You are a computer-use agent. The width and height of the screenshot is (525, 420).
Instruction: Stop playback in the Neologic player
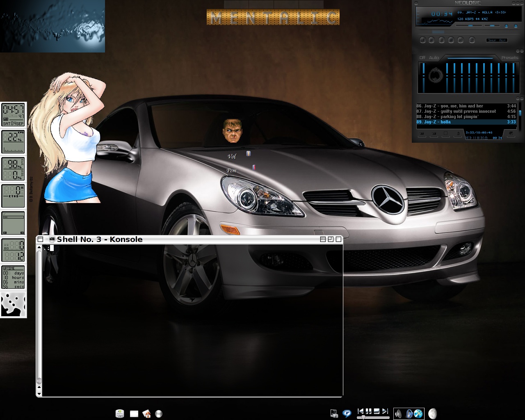(x=451, y=40)
